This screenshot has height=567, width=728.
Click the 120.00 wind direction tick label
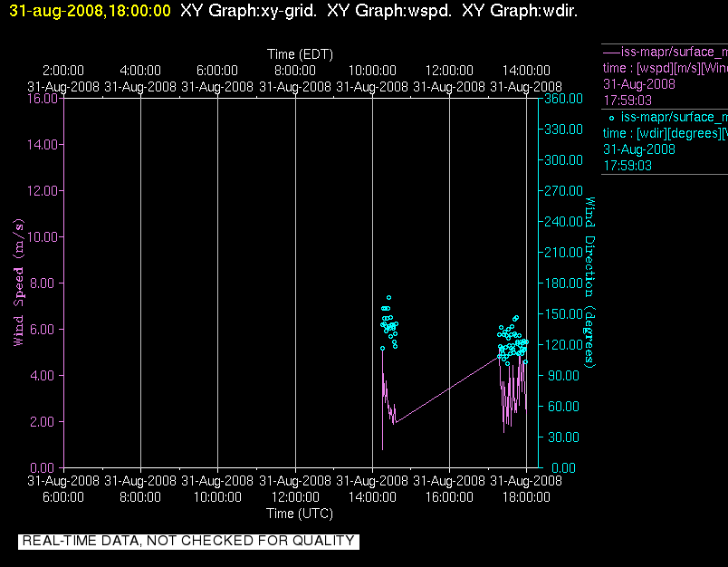click(x=563, y=344)
